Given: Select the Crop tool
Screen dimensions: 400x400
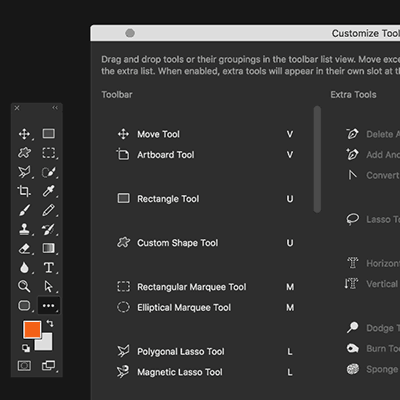Looking at the screenshot, I should click(x=24, y=191).
